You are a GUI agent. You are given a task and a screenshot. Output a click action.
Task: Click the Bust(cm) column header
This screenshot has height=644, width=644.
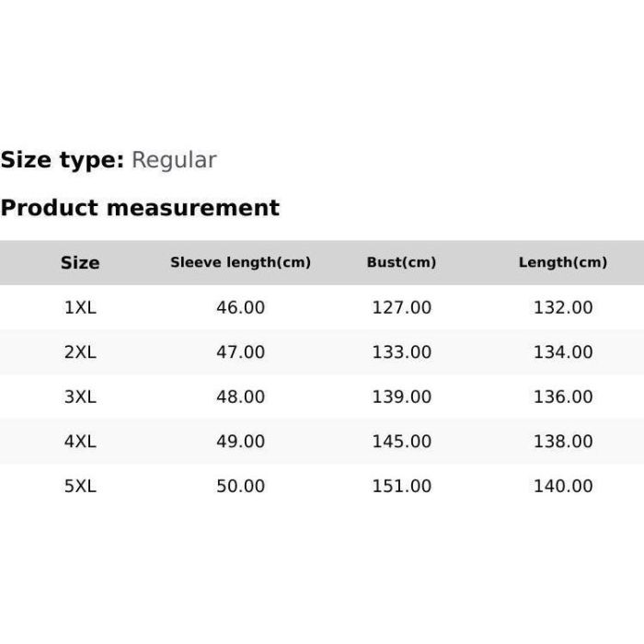point(401,262)
